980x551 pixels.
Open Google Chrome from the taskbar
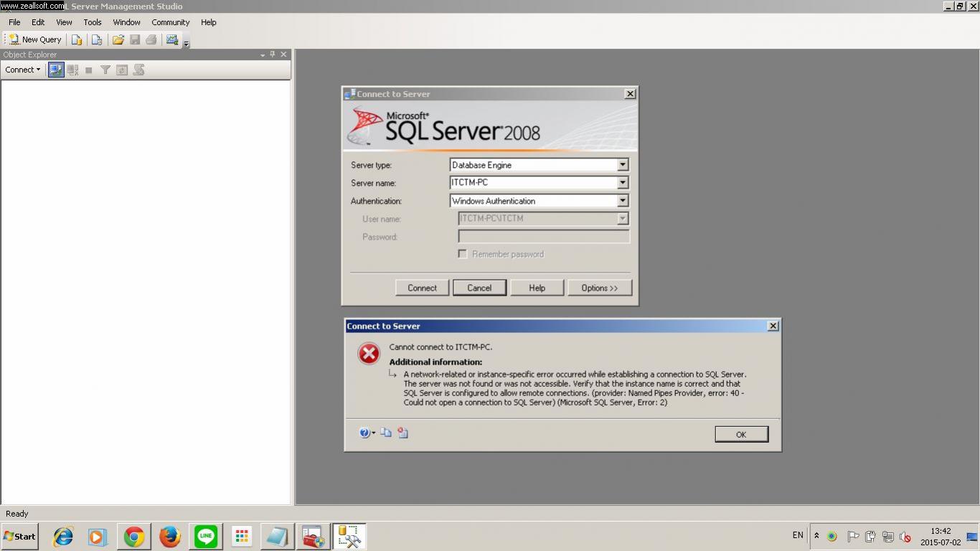[134, 537]
